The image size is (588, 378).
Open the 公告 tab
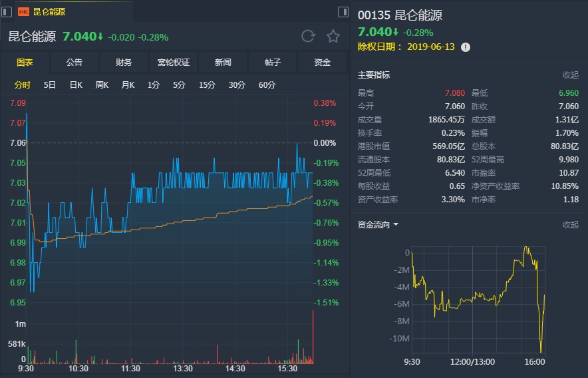click(x=74, y=63)
